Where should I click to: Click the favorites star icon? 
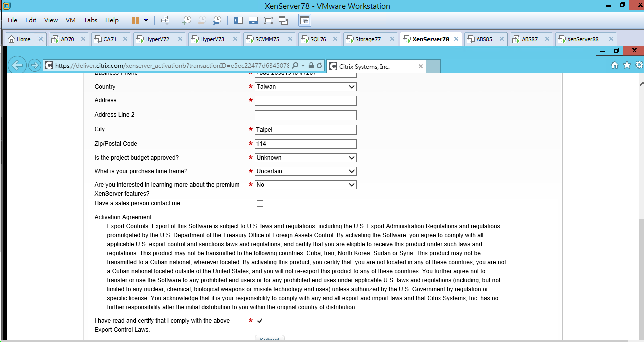pos(627,65)
